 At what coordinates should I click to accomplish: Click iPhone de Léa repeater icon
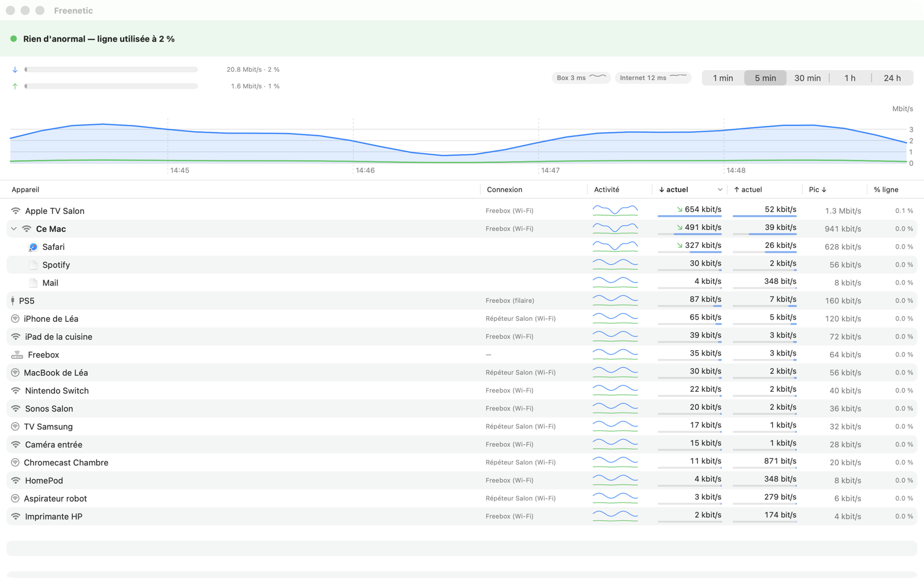point(16,318)
